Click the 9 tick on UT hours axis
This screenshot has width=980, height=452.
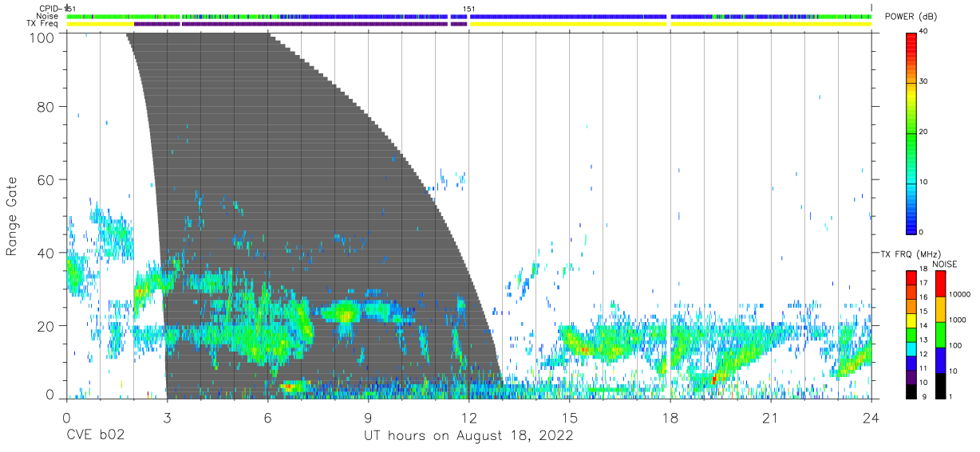[368, 417]
